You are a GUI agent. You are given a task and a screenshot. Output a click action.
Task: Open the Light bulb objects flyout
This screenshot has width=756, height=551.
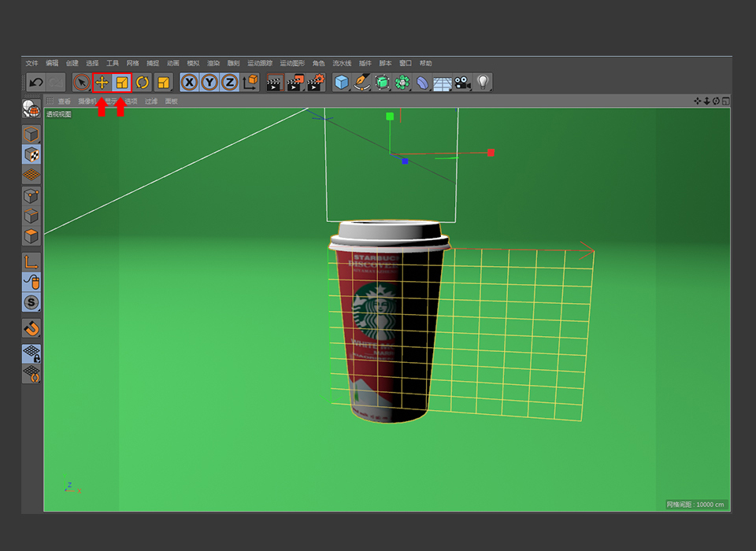pos(483,83)
